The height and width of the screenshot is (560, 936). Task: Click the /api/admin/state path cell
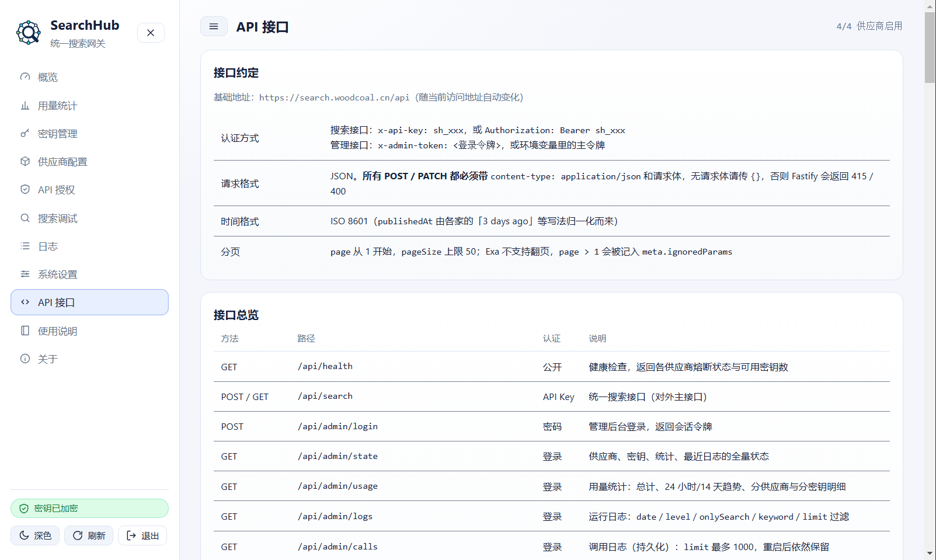[337, 456]
